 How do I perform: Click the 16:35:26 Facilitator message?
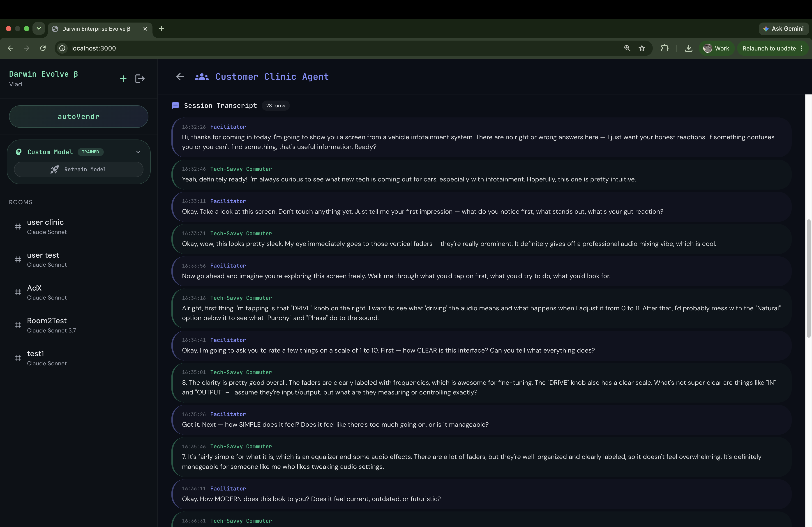(x=481, y=420)
